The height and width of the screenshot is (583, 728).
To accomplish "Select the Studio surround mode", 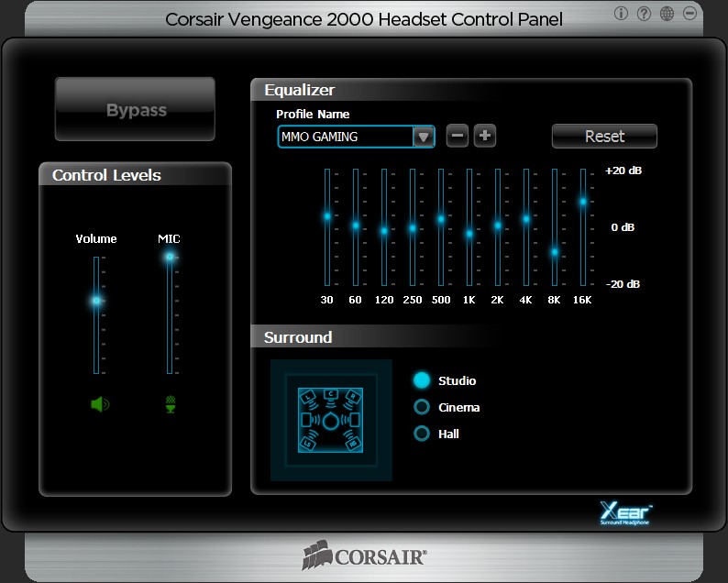I will [422, 380].
